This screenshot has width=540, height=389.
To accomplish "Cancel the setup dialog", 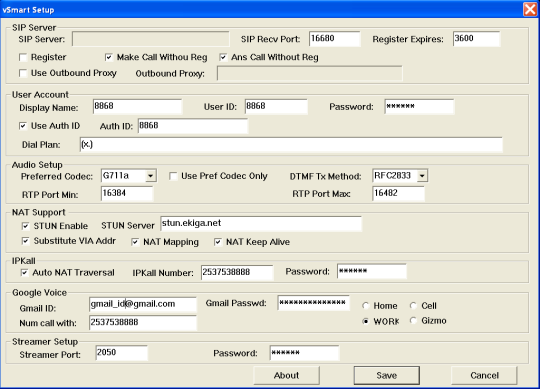I will tap(484, 375).
